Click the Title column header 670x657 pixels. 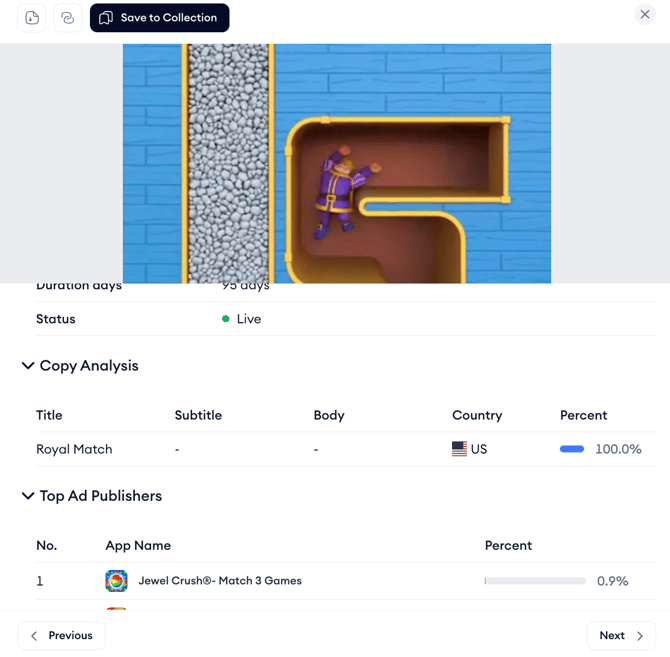(x=49, y=415)
